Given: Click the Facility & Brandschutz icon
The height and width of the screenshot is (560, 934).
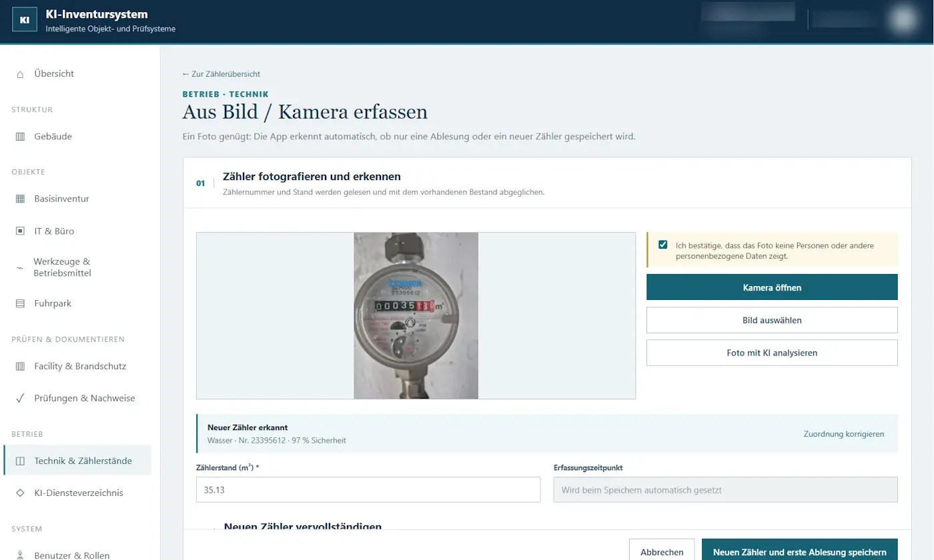Looking at the screenshot, I should click(20, 366).
